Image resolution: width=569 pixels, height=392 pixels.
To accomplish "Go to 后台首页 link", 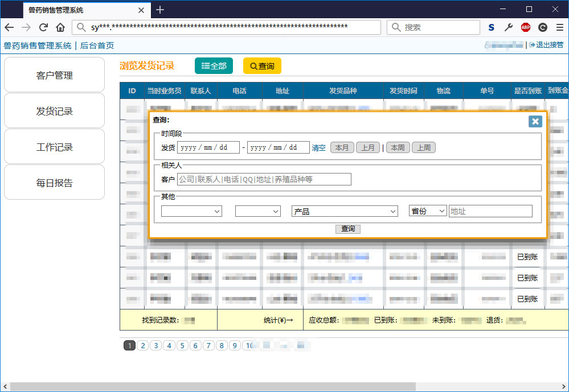I will 97,46.
